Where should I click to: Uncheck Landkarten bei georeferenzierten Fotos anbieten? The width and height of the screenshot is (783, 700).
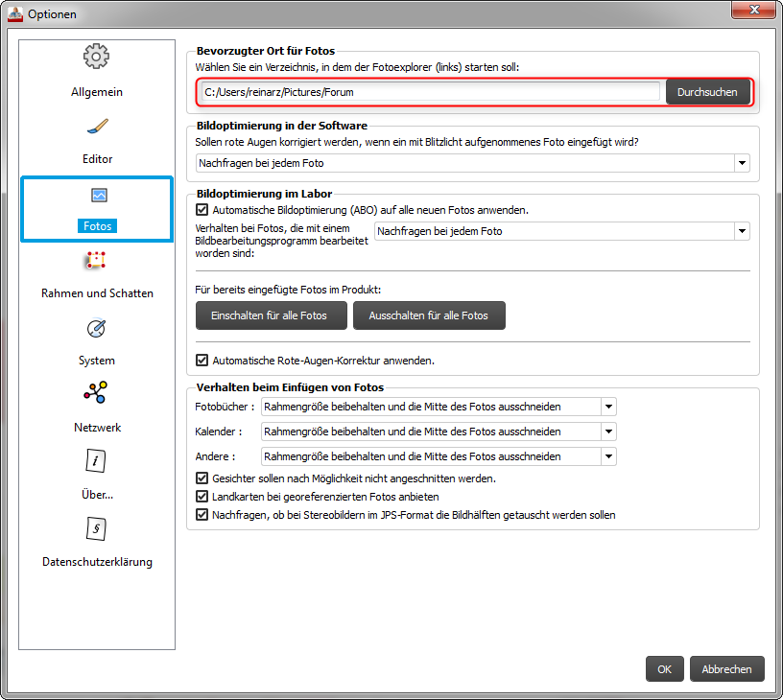(x=202, y=497)
